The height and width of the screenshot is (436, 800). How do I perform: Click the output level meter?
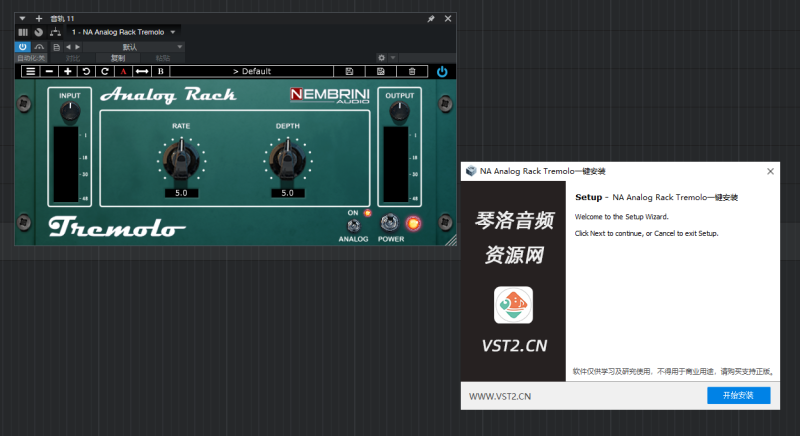396,164
